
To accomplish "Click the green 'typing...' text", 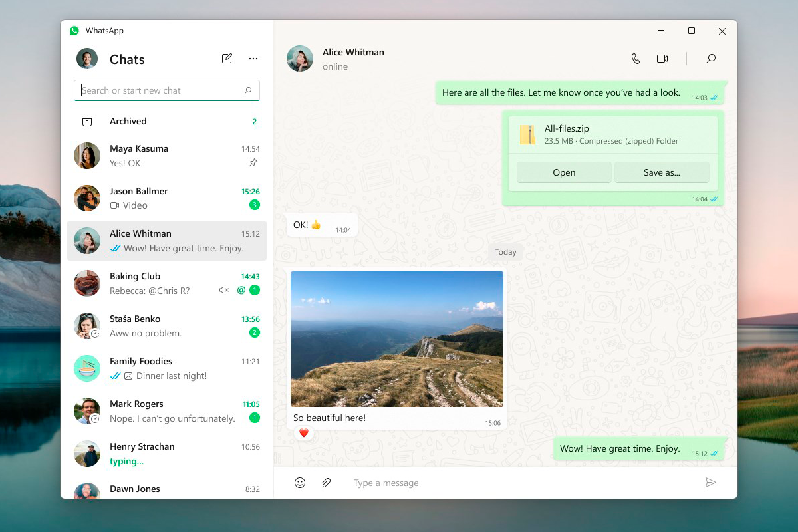I will point(126,461).
